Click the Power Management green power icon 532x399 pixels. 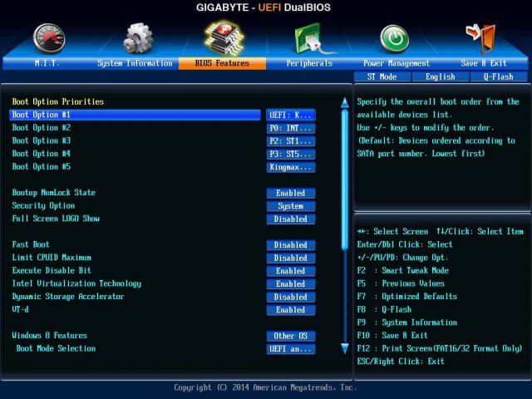pos(394,38)
